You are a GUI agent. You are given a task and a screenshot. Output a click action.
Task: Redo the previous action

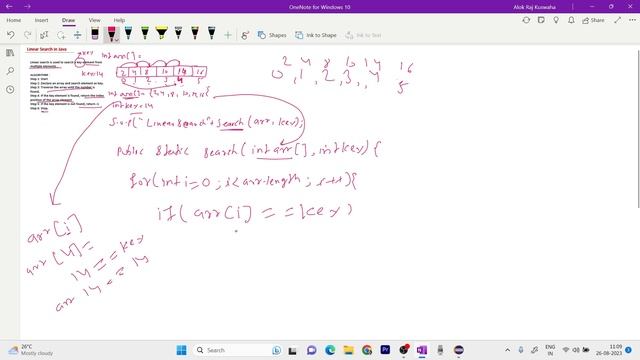[28, 35]
